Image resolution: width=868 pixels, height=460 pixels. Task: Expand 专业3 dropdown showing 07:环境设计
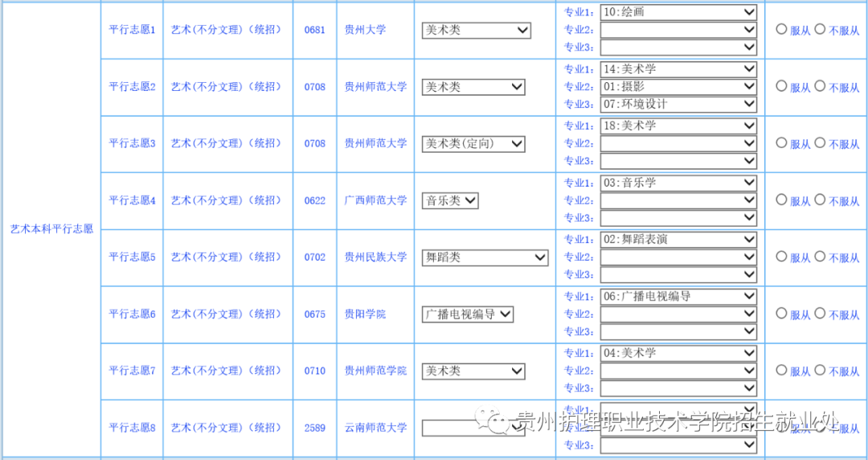pyautogui.click(x=678, y=104)
